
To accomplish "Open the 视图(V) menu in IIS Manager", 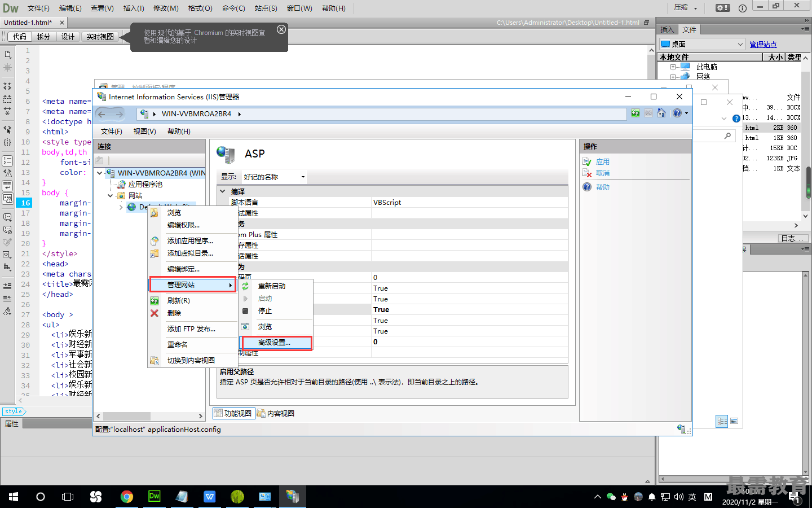I will click(145, 132).
